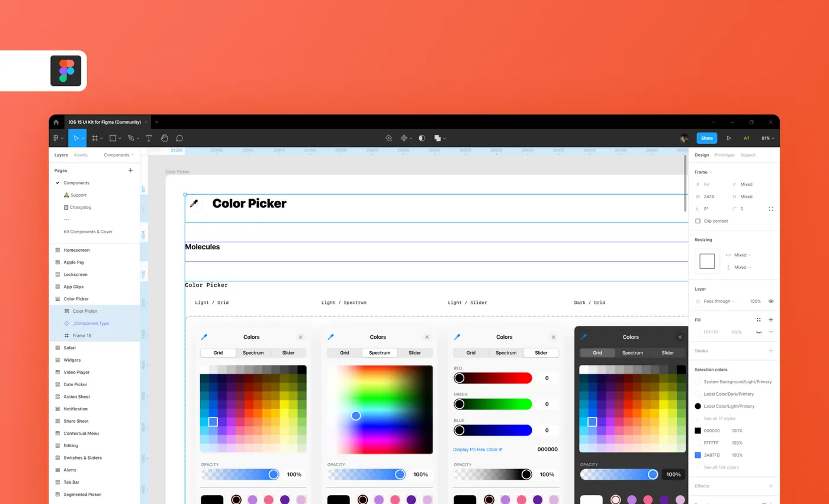Click the RED slider in Light / Slider picker
This screenshot has height=504, width=829.
pos(493,378)
